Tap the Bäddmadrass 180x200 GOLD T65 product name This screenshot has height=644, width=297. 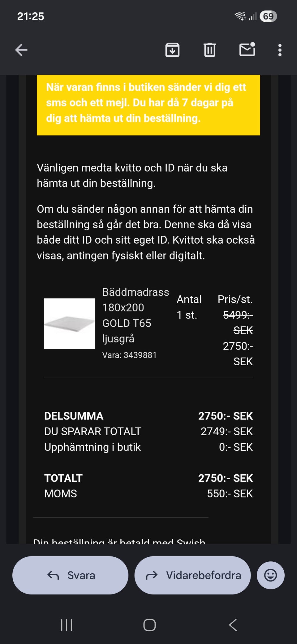(136, 315)
